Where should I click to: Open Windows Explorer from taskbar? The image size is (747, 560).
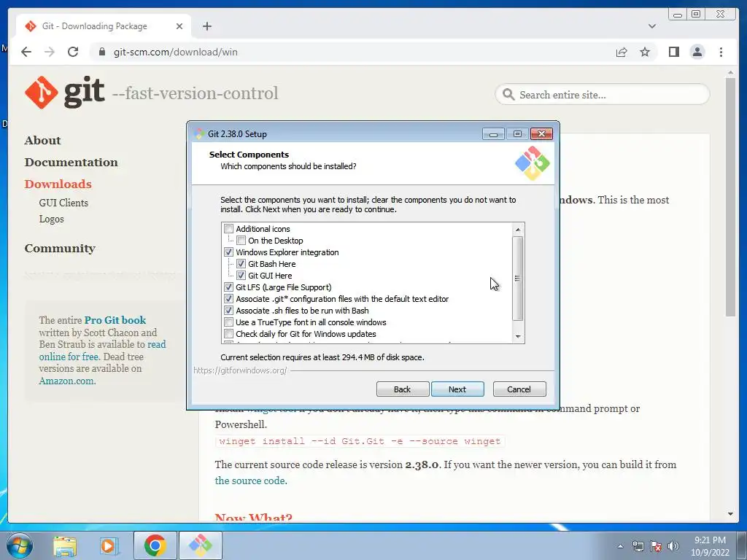tap(64, 546)
